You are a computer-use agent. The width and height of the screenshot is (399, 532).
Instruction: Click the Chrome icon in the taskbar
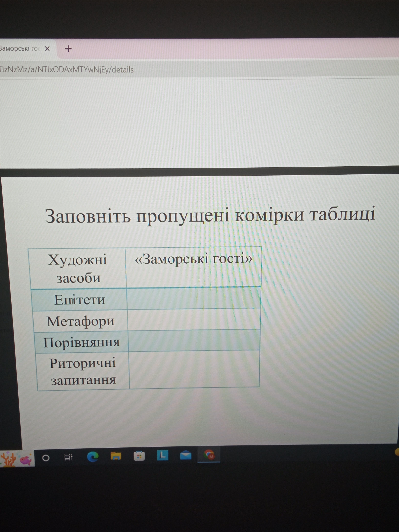point(209,455)
